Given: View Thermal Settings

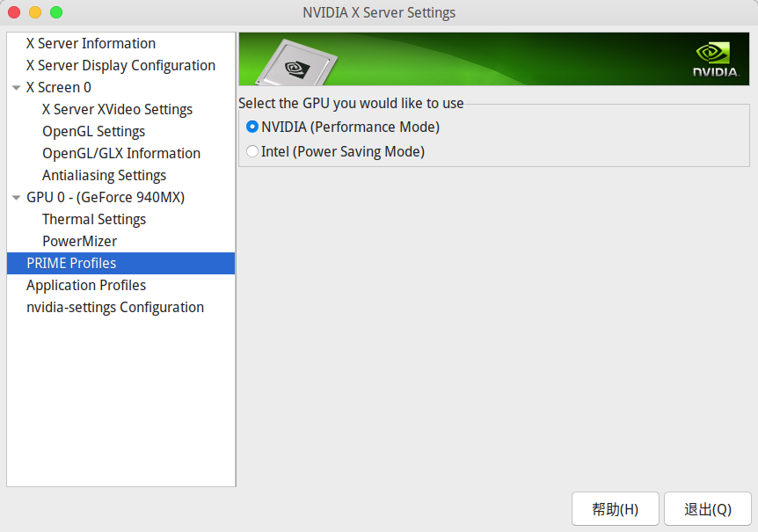Looking at the screenshot, I should (x=94, y=219).
